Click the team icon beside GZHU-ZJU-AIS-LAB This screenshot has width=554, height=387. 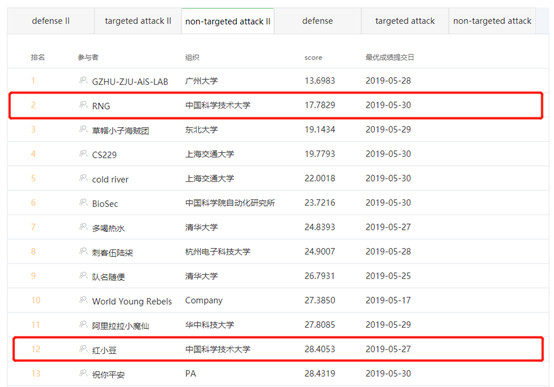(x=83, y=80)
